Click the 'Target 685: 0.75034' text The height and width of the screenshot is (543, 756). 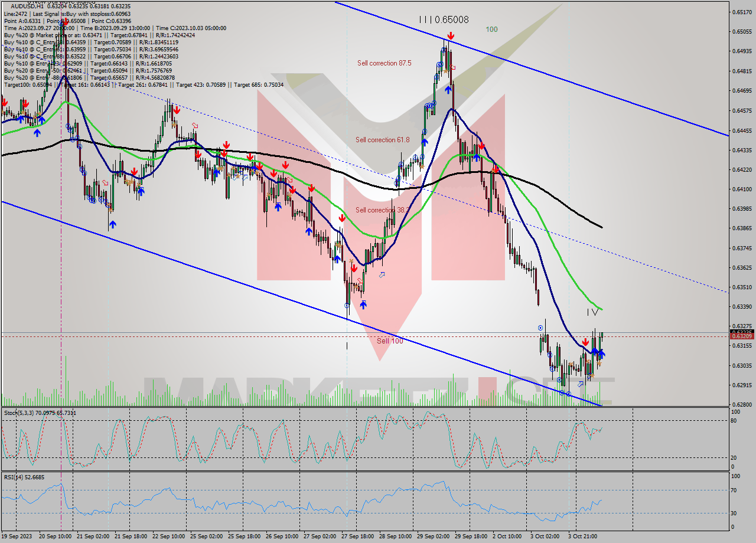pyautogui.click(x=259, y=84)
